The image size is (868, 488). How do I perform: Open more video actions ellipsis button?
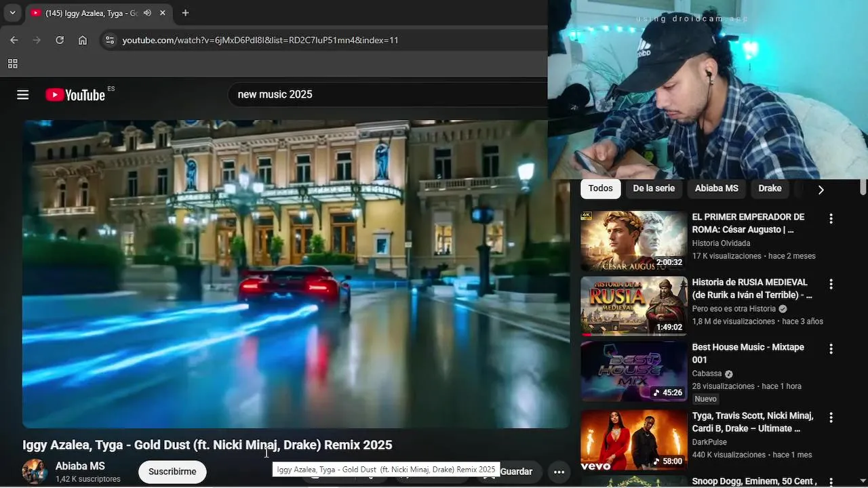[559, 472]
